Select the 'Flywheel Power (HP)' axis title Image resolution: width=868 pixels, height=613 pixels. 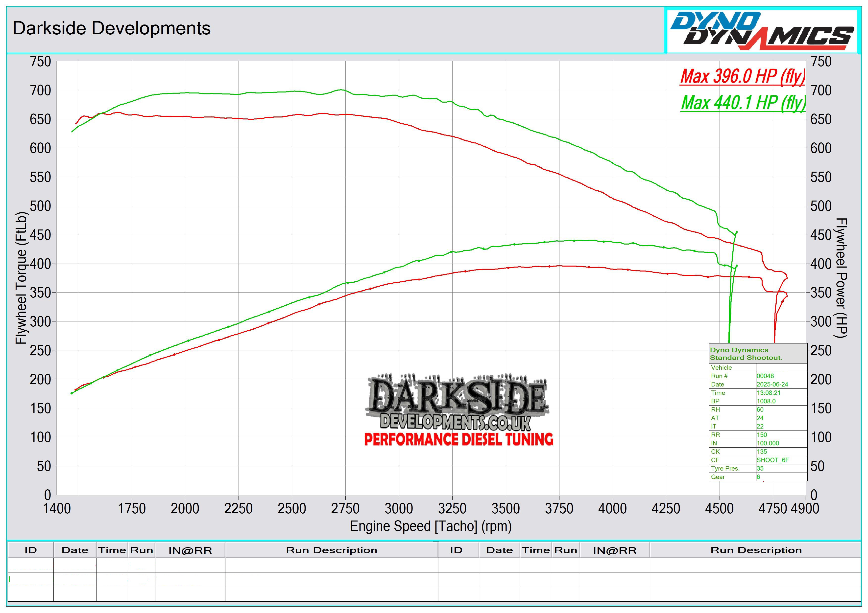841,278
